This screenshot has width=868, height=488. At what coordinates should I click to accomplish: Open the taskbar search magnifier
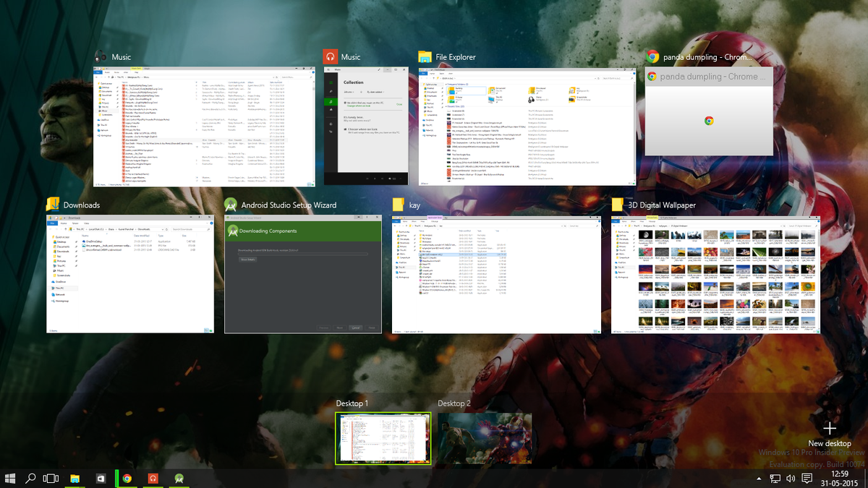pos(30,478)
